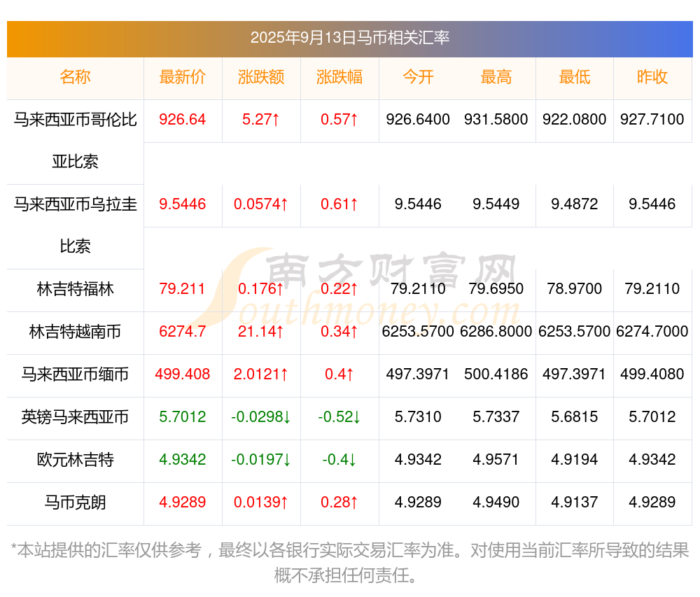Click the low value 4.9137
This screenshot has width=700, height=597.
tap(575, 503)
